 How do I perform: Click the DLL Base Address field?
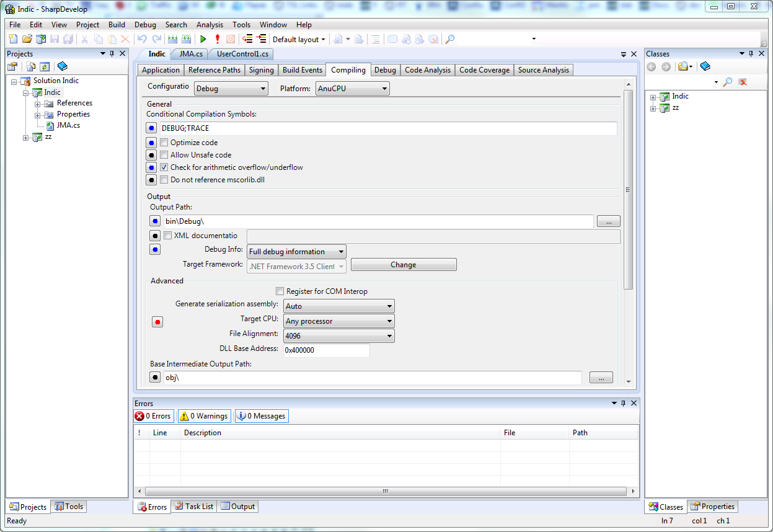click(326, 350)
